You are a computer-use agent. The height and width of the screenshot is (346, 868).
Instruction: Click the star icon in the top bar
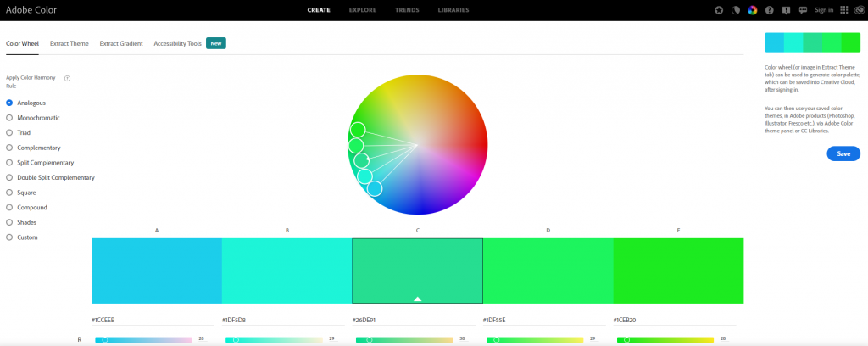(719, 10)
